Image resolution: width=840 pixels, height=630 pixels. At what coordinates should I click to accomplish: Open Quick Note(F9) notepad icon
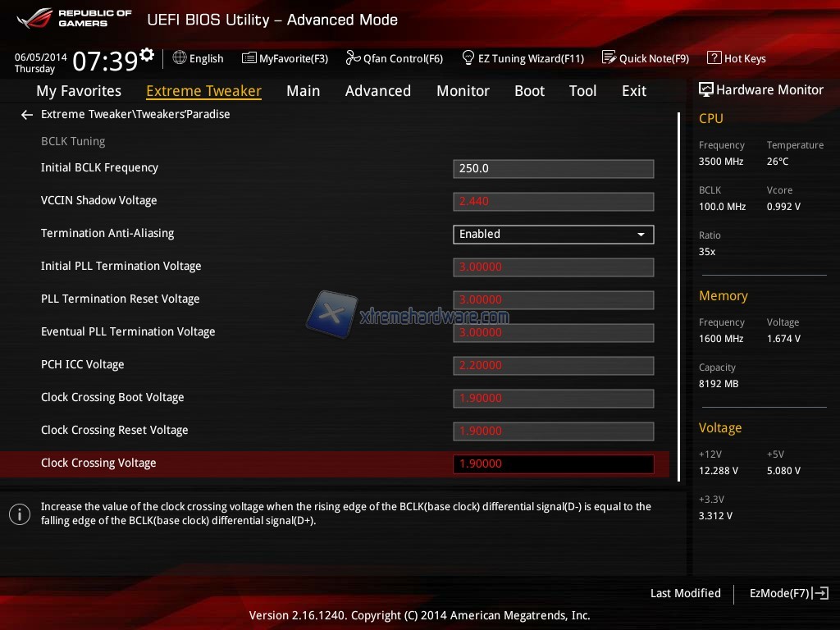(609, 58)
